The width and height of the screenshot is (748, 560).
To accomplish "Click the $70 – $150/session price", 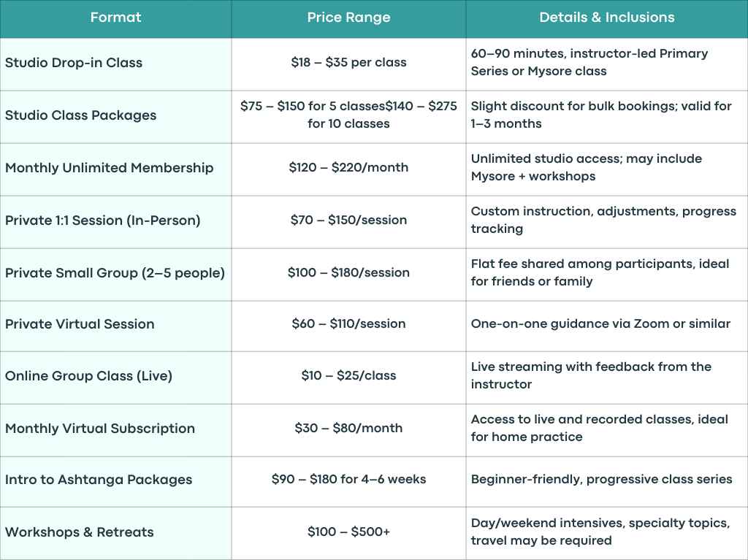I will tap(348, 220).
